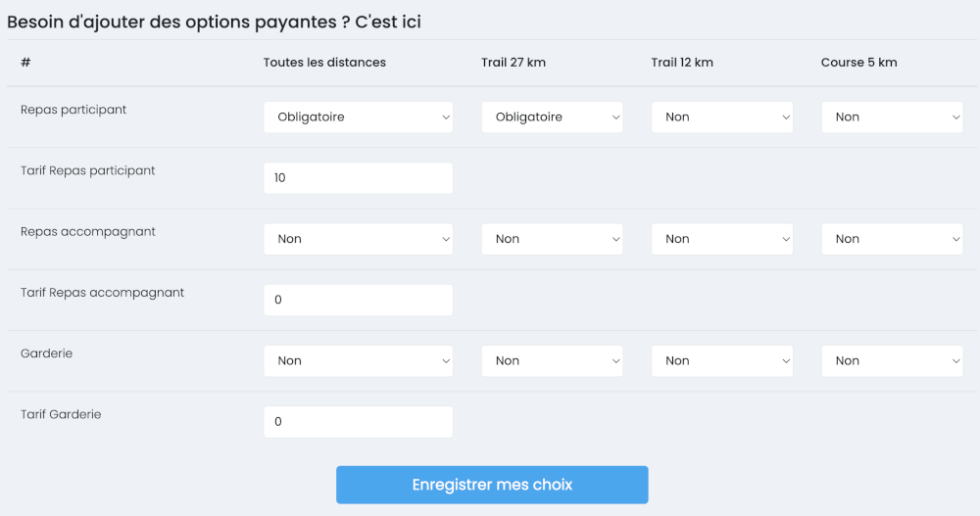
Task: Click the 'Course 5 km' column header
Action: [858, 63]
